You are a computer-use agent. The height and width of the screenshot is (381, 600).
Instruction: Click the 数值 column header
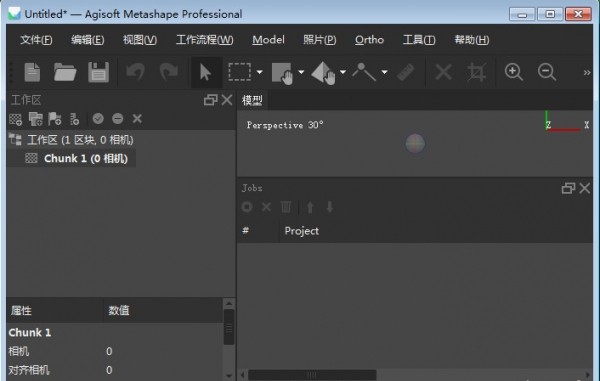163,310
